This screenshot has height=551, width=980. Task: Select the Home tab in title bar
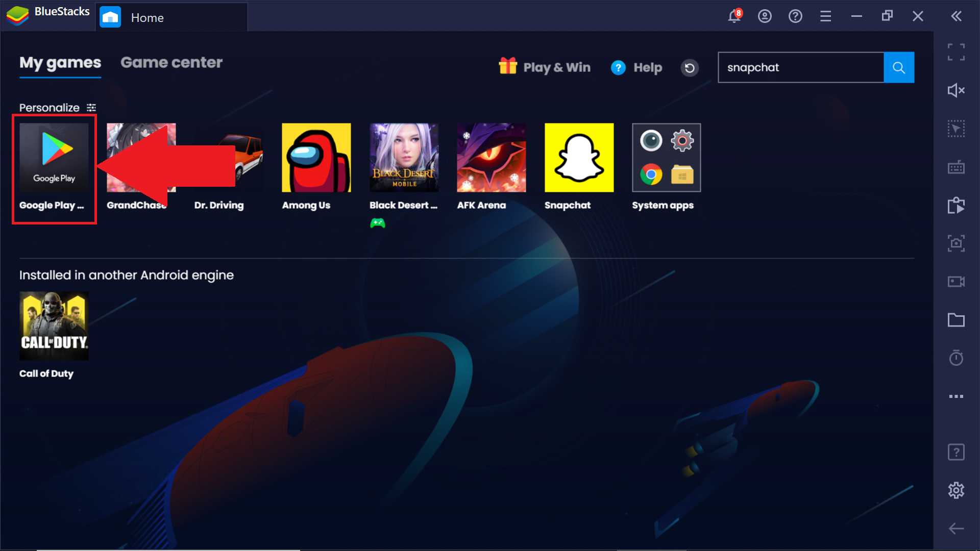click(171, 17)
